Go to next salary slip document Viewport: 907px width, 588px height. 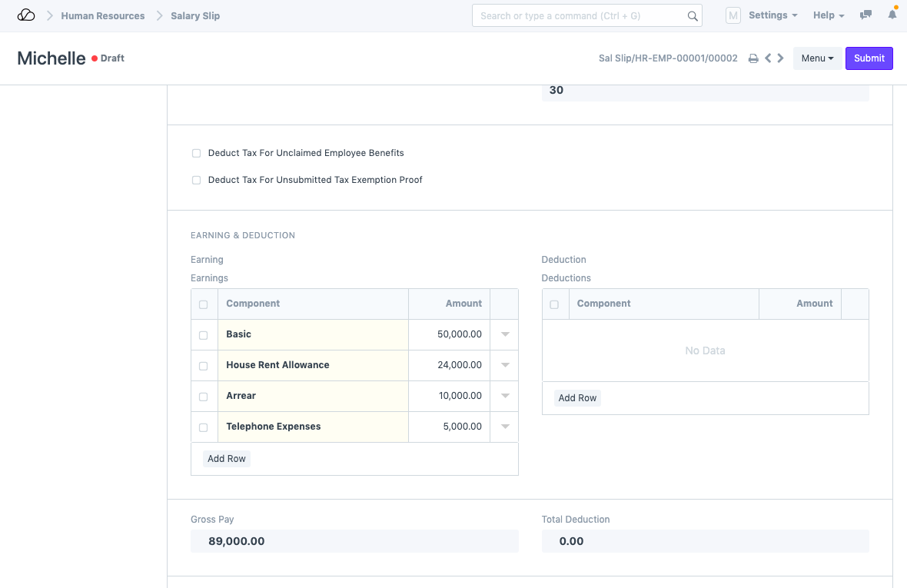(x=781, y=58)
